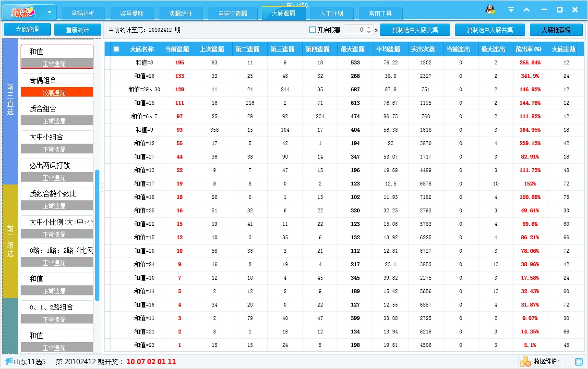This screenshot has width=588, height=369.
Task: Collapse the window via the up-chevron icon
Action: coord(526,9)
